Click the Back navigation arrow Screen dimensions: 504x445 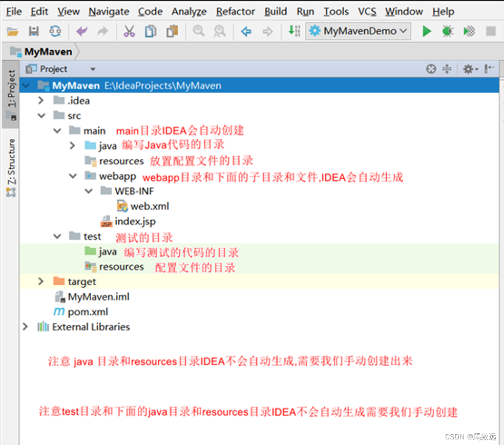pyautogui.click(x=246, y=31)
